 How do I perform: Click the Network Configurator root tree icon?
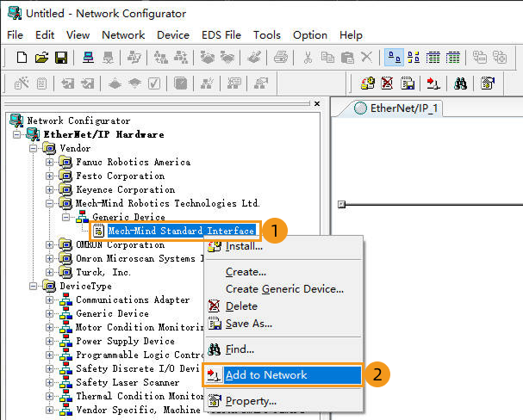(x=16, y=120)
